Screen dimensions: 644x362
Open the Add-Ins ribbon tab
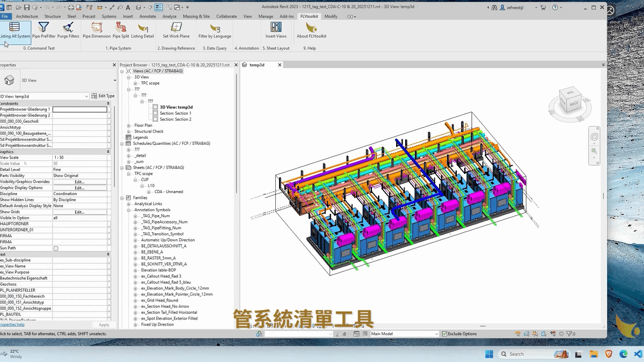click(x=287, y=16)
